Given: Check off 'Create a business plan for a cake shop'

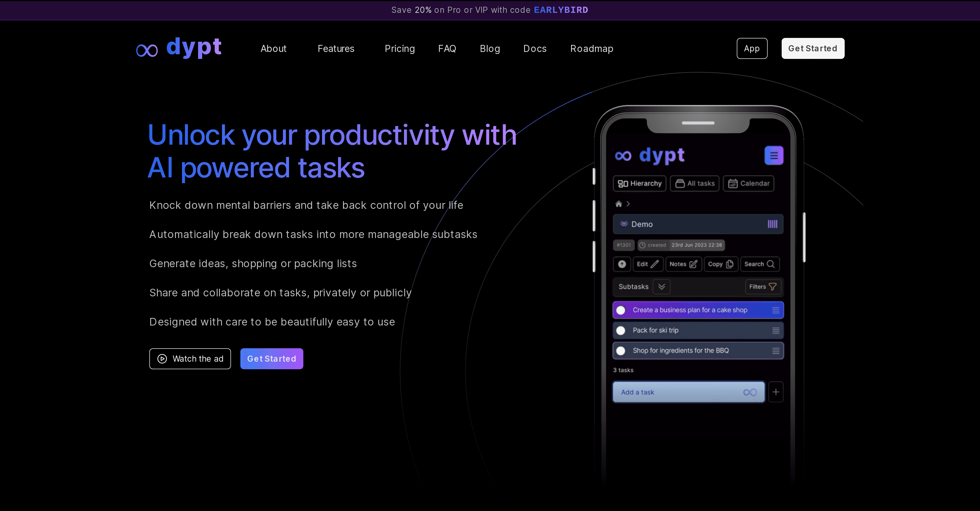Looking at the screenshot, I should [x=621, y=310].
